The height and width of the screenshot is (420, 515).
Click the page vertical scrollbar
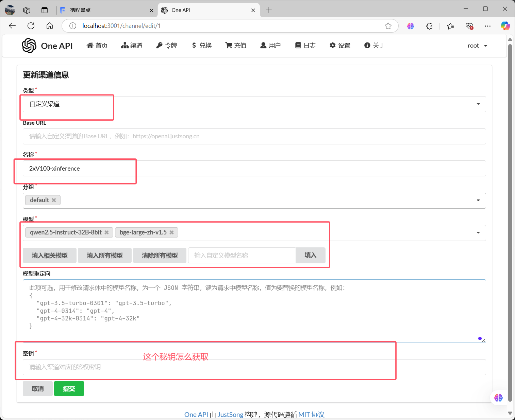(510, 204)
